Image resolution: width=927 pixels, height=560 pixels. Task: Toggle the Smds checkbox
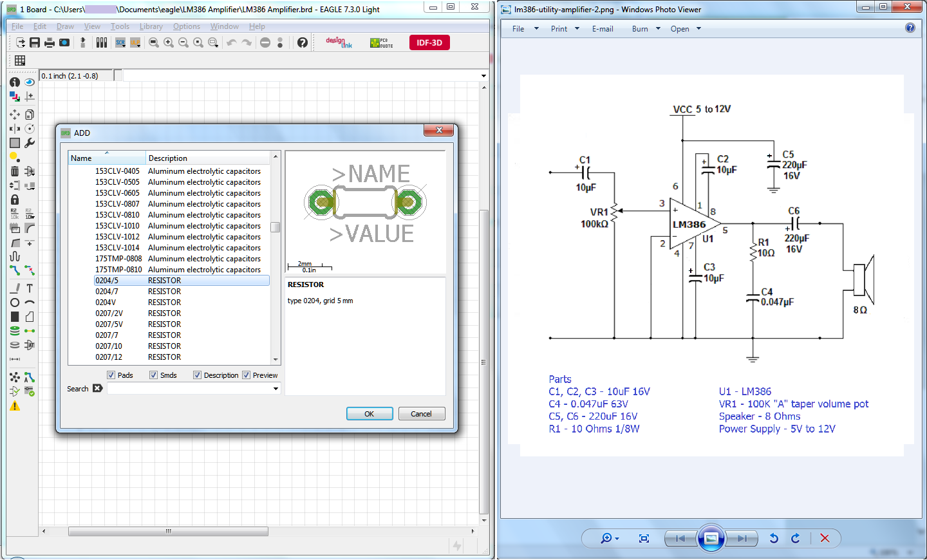point(153,375)
